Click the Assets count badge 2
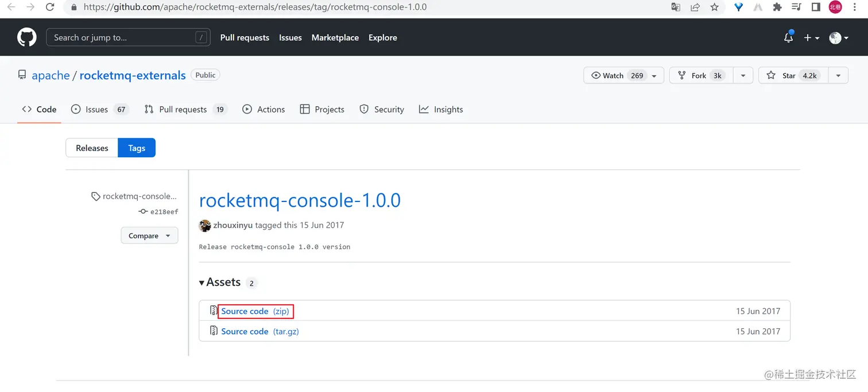Viewport: 868px width, 392px height. [x=251, y=283]
